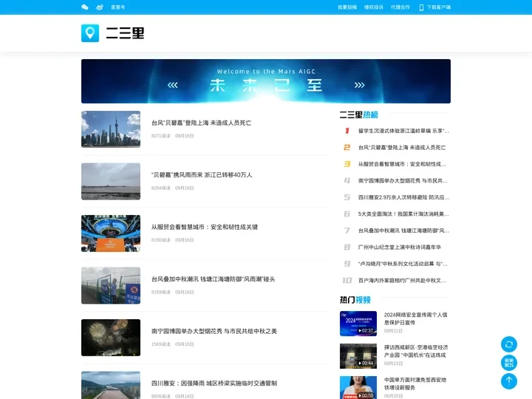This screenshot has height=399, width=532.
Task: Click 8071阅读 count under first article
Action: (161, 136)
